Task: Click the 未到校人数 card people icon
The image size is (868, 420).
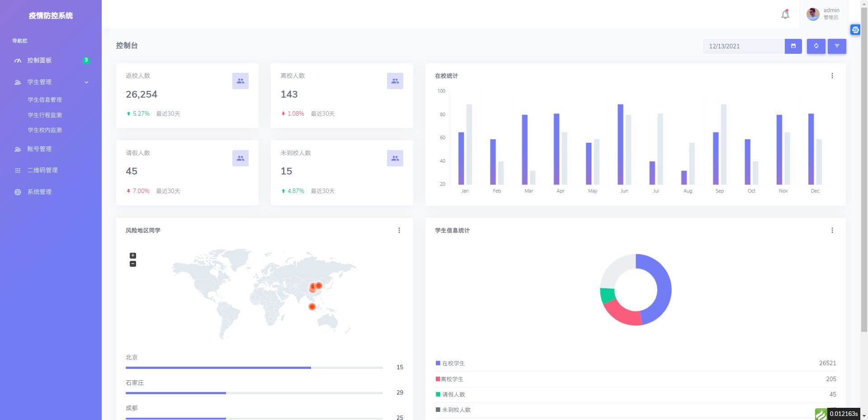Action: pyautogui.click(x=395, y=158)
